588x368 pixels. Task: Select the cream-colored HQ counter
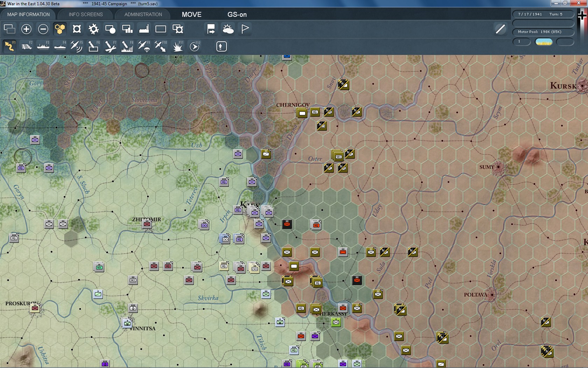click(224, 266)
